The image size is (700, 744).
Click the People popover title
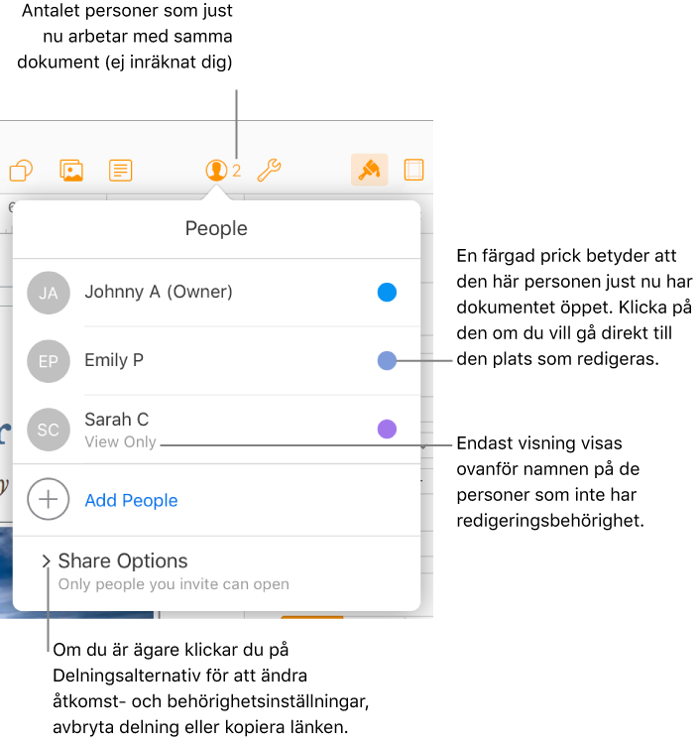(x=216, y=229)
